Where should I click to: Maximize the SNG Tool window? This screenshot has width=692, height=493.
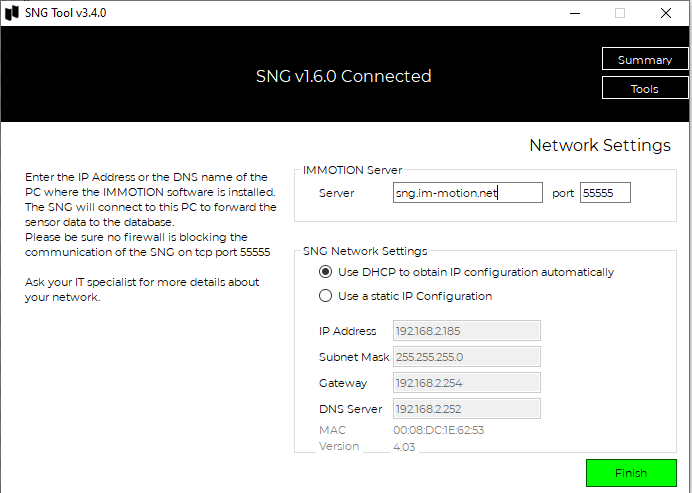620,13
